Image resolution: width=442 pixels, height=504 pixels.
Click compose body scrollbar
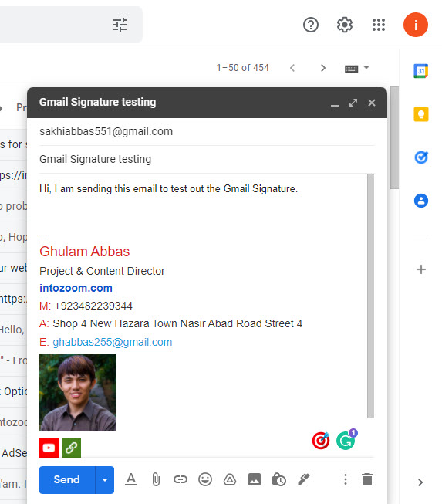coord(371,296)
